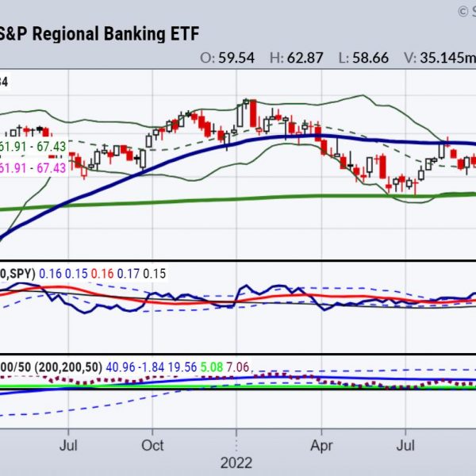Click the green 5.08 indicator value
This screenshot has width=476, height=476.
coord(212,367)
